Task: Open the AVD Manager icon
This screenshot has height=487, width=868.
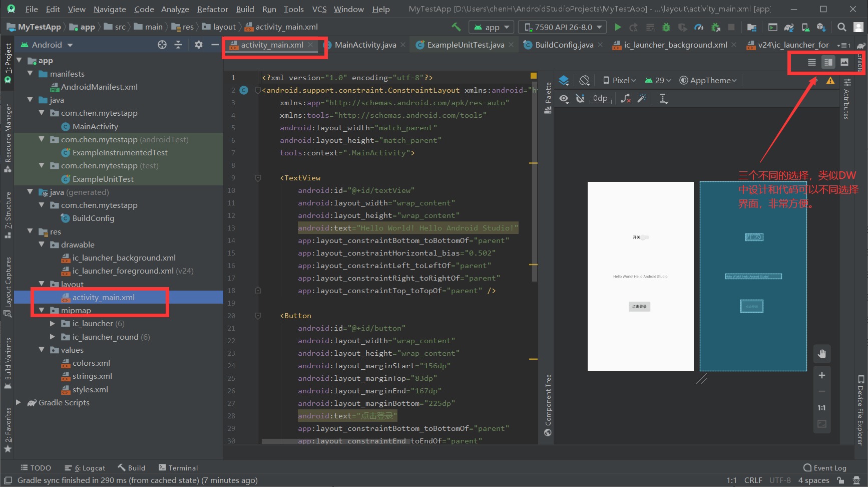Action: [x=805, y=27]
